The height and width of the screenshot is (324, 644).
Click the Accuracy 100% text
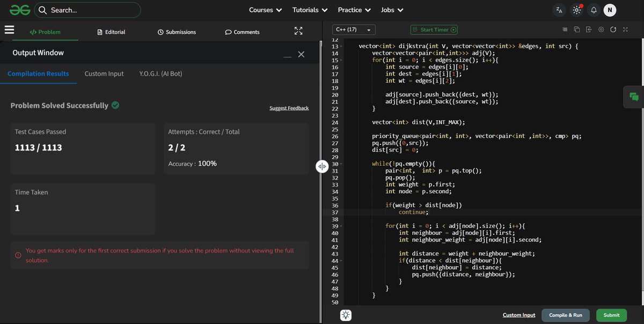pos(192,163)
